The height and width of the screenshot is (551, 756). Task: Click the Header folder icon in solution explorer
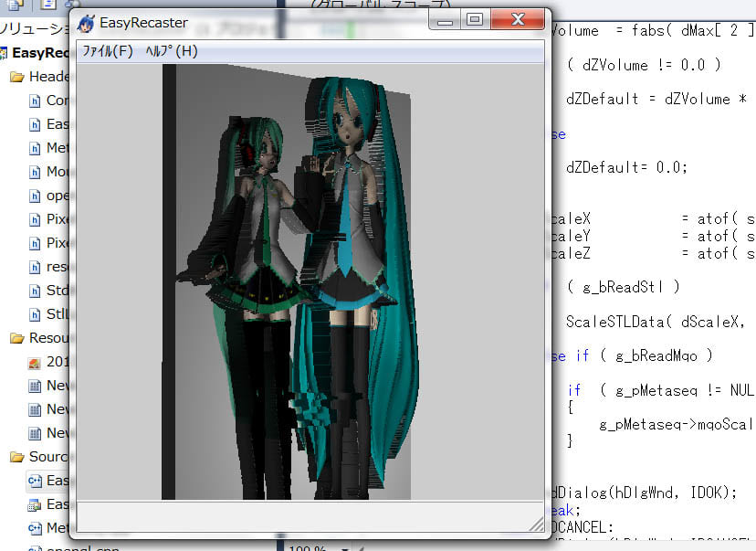[16, 77]
